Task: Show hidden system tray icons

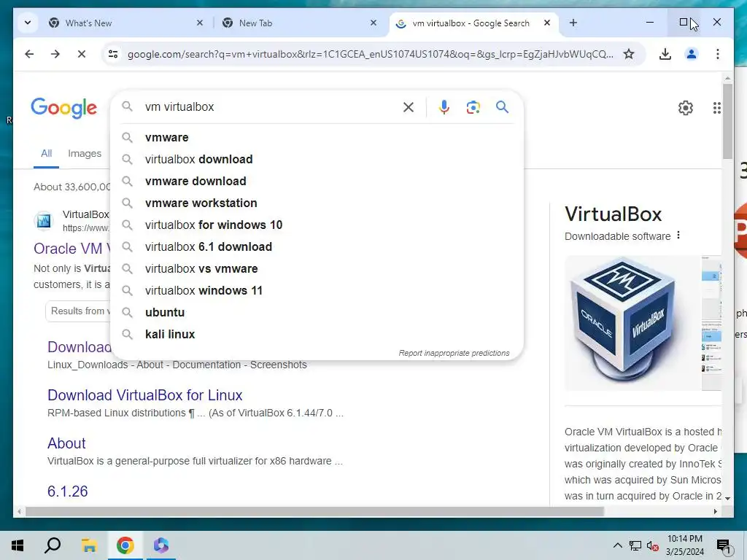Action: [617, 545]
